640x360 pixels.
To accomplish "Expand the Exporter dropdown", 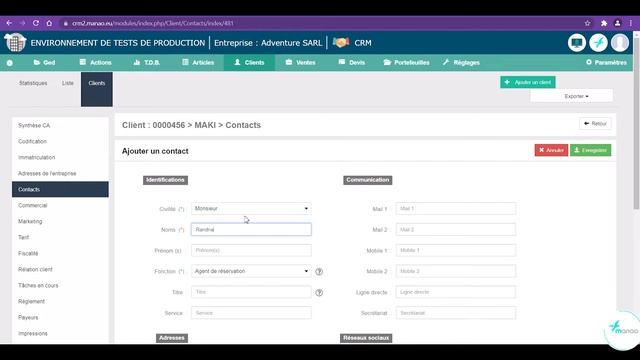I will 571,96.
